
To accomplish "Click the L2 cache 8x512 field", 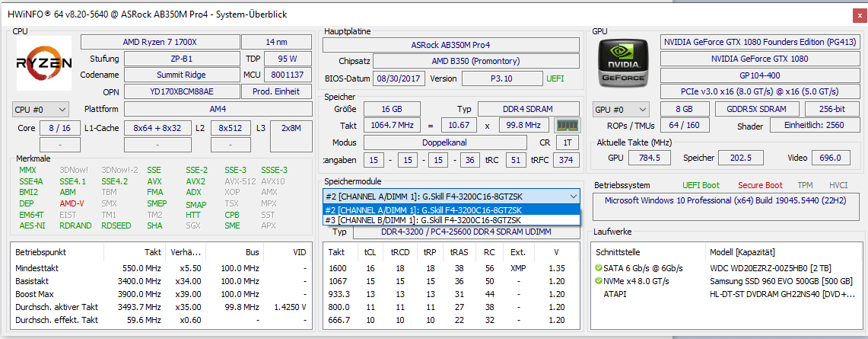I will tap(231, 129).
